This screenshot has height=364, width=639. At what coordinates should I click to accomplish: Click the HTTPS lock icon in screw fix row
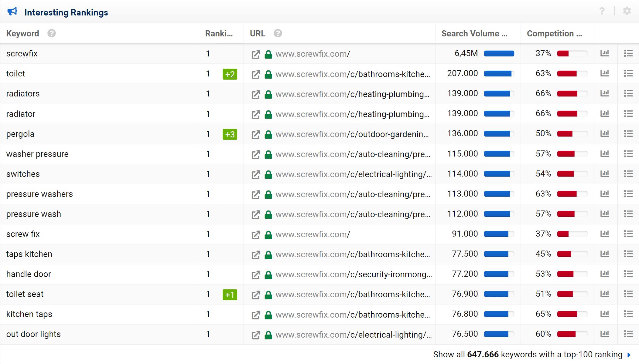pyautogui.click(x=268, y=234)
